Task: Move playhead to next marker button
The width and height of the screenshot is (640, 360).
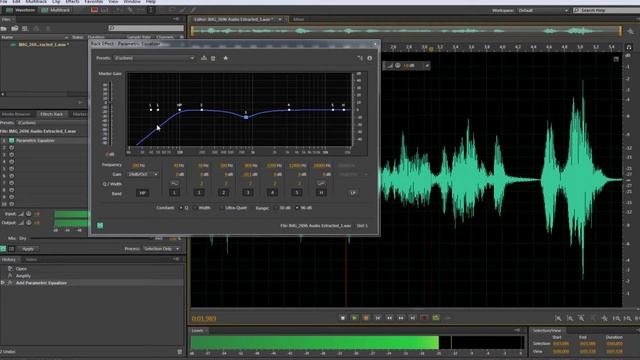Action: click(413, 318)
